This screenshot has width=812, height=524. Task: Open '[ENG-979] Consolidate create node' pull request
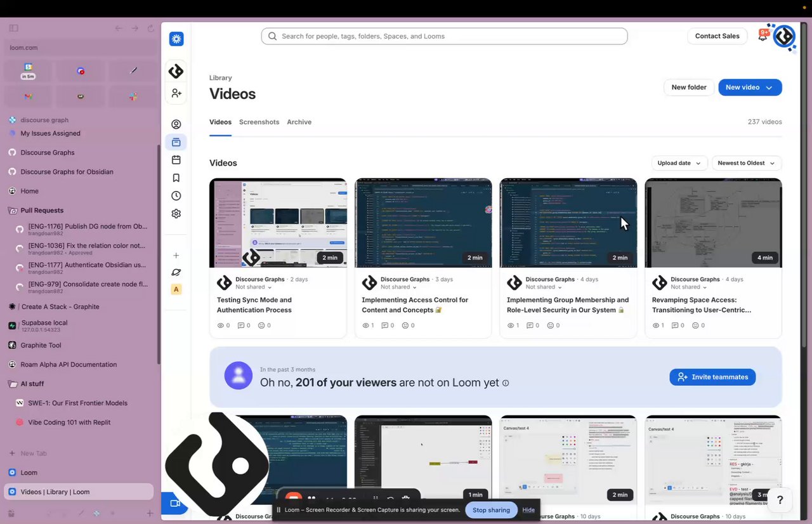click(x=82, y=287)
